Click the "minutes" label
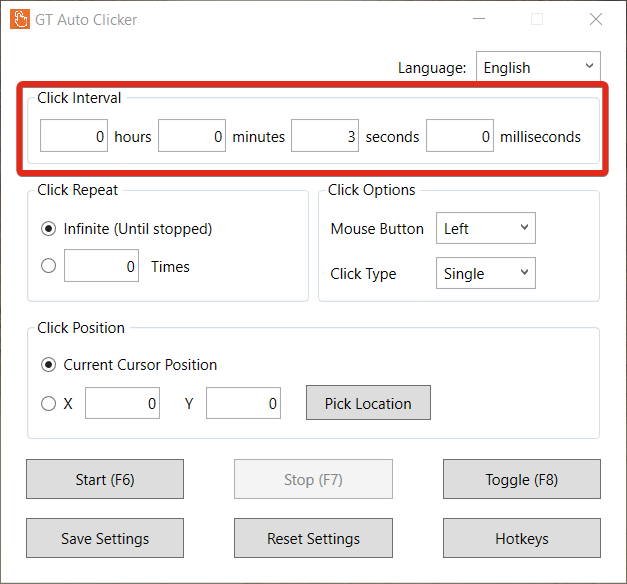The height and width of the screenshot is (584, 627). click(258, 137)
